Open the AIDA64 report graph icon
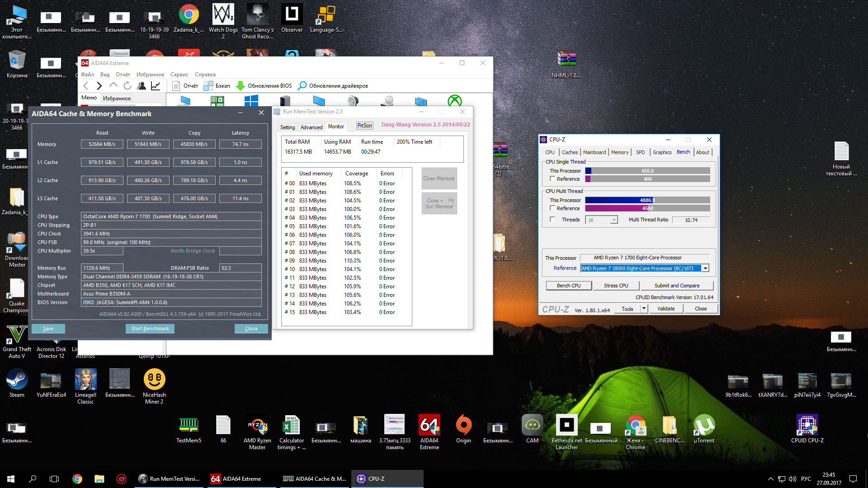This screenshot has width=868, height=488. coord(156,86)
